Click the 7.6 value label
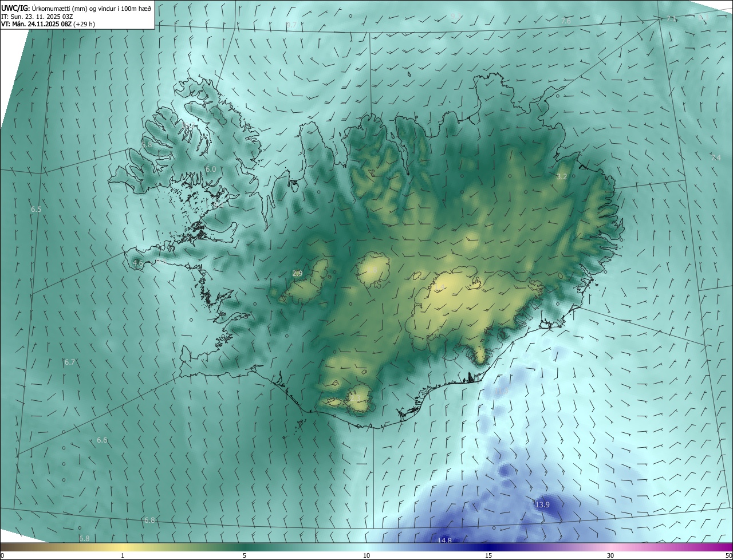The height and width of the screenshot is (560, 733). pyautogui.click(x=566, y=21)
